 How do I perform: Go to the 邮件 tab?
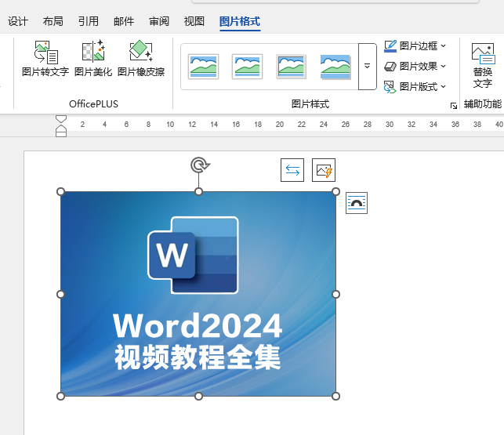124,21
